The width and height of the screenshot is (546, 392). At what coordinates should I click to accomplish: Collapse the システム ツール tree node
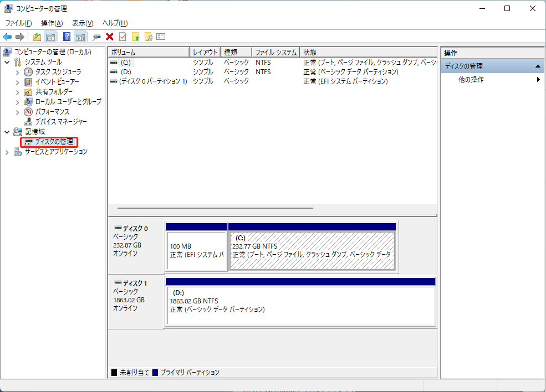coord(7,62)
